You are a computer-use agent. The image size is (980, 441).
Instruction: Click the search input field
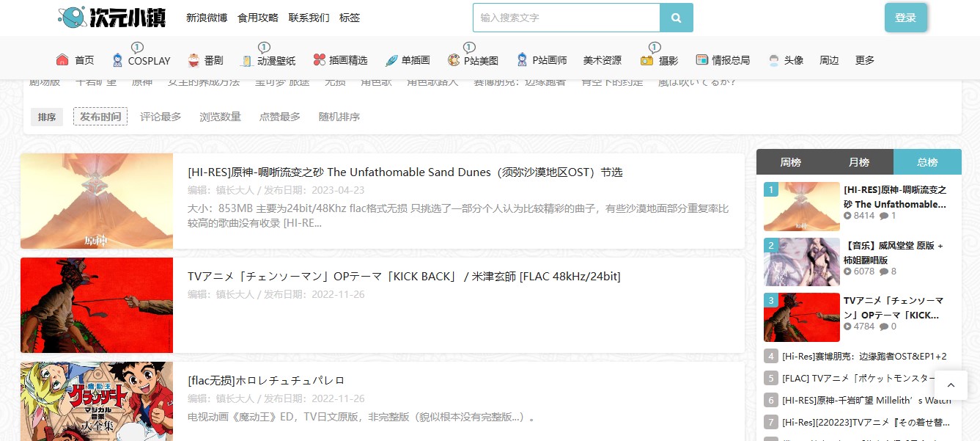point(566,17)
